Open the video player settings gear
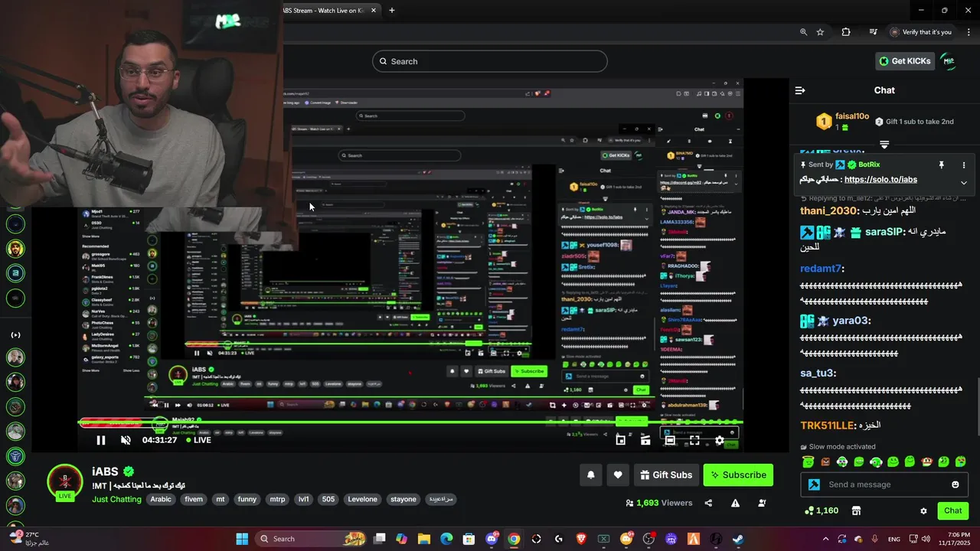The width and height of the screenshot is (980, 551). point(720,440)
